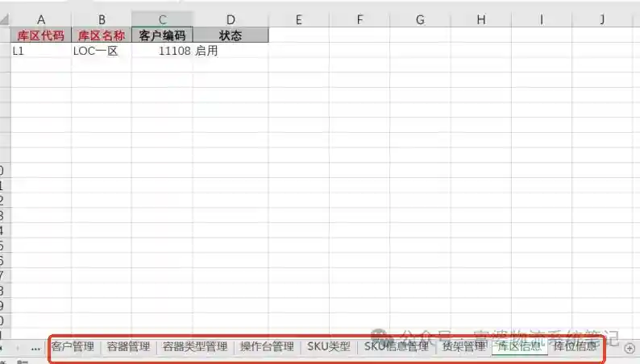The image size is (640, 364).
Task: Select column A header
Action: 40,19
